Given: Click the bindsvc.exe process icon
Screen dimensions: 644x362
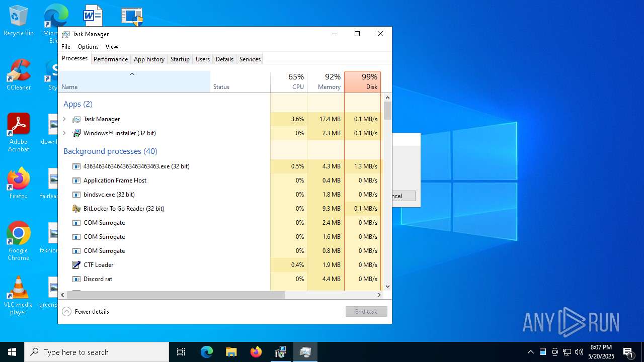Looking at the screenshot, I should pyautogui.click(x=76, y=195).
